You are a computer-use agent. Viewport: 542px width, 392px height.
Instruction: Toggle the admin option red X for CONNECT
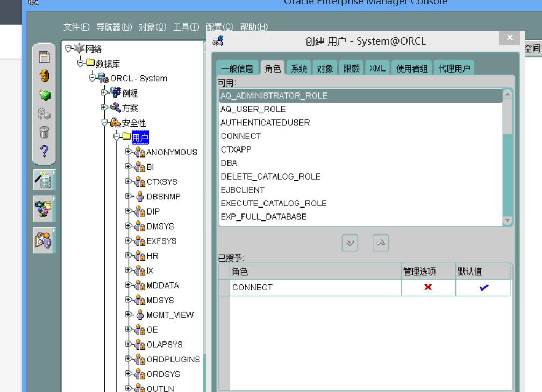click(428, 287)
